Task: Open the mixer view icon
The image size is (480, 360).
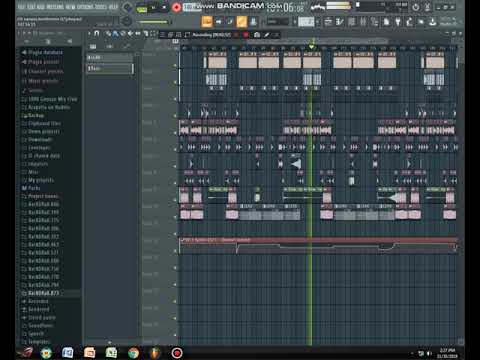Action: pyautogui.click(x=363, y=22)
